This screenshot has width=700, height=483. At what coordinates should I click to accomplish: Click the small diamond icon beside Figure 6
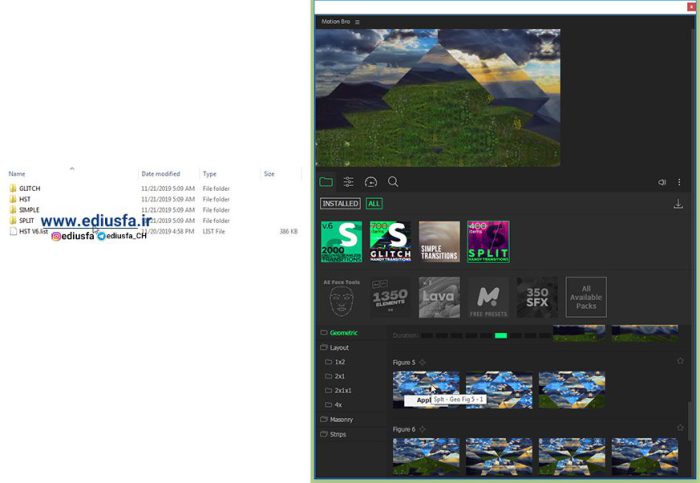(422, 429)
